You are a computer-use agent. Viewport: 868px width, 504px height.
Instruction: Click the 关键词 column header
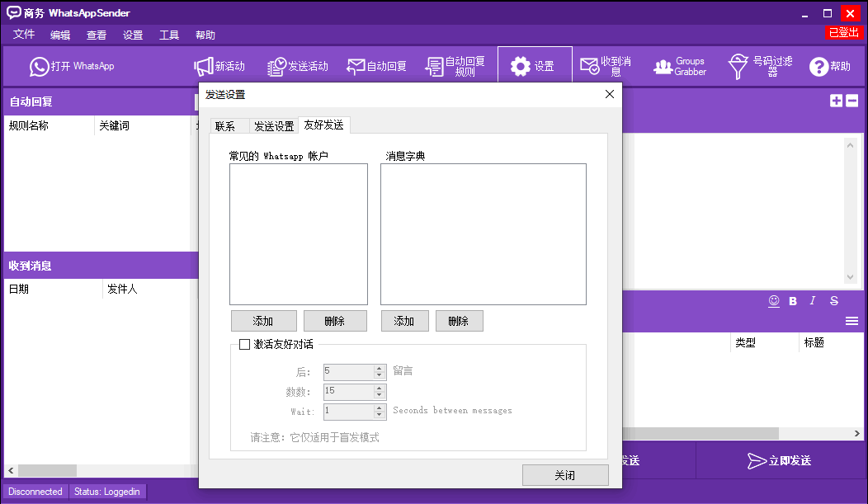tap(143, 125)
